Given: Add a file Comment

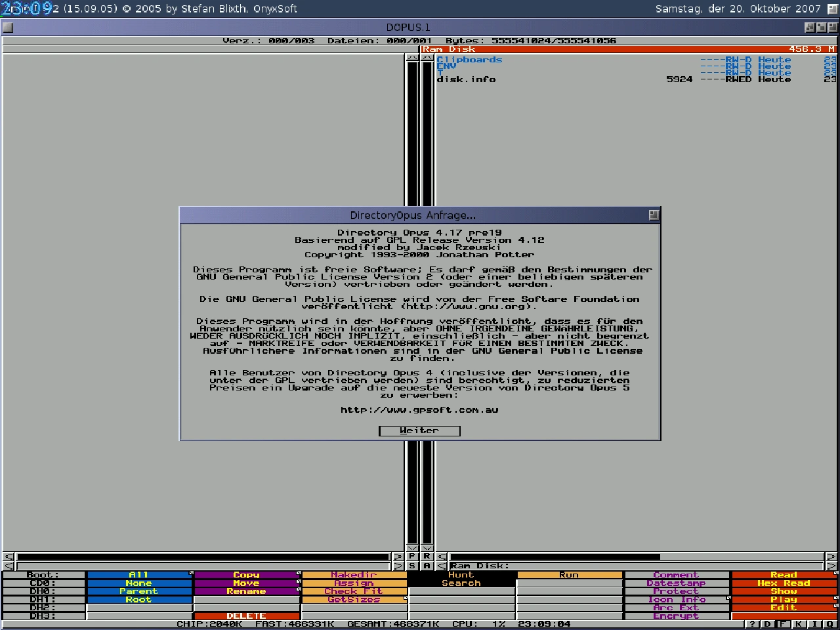Looking at the screenshot, I should (677, 575).
